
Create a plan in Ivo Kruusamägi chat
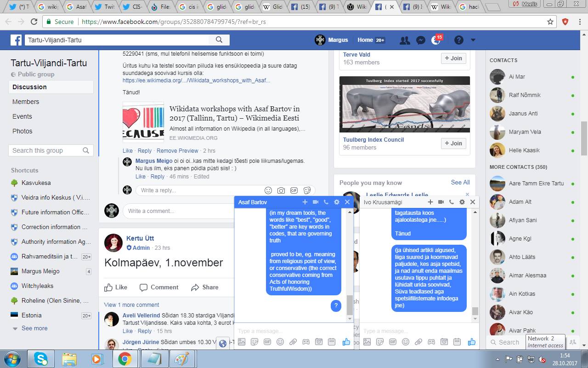point(457,342)
